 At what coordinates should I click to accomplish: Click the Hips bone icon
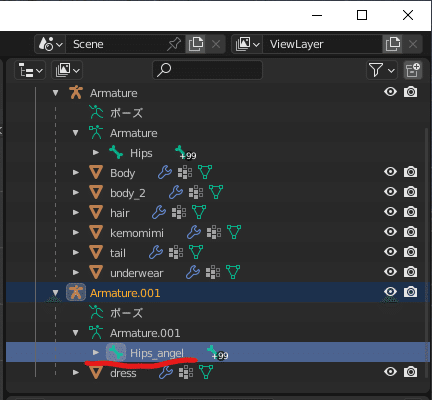[x=116, y=152]
